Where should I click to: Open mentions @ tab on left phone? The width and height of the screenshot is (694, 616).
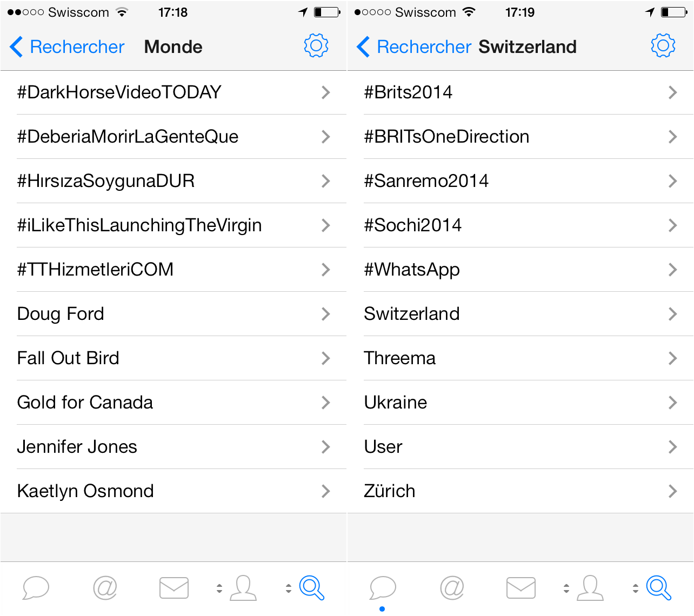coord(105,588)
